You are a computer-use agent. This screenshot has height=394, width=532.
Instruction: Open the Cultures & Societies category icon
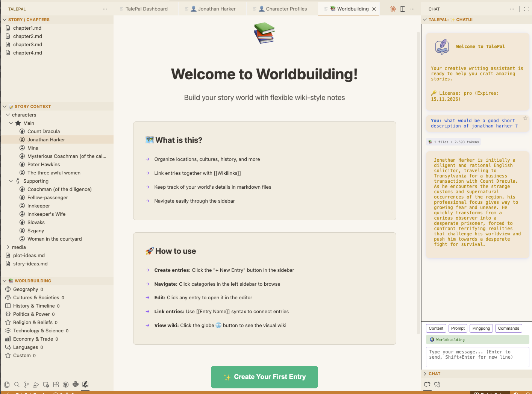point(8,297)
